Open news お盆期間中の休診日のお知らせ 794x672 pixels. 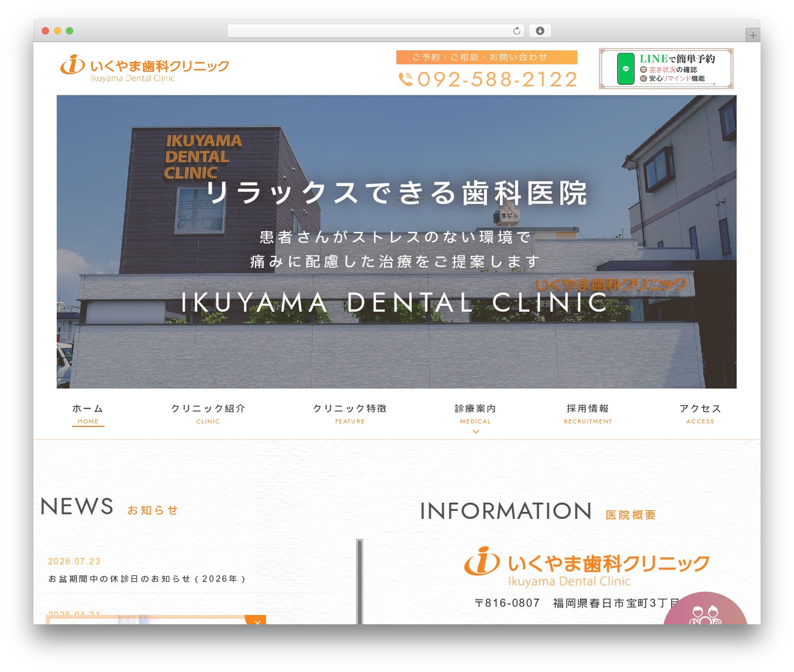coord(147,579)
